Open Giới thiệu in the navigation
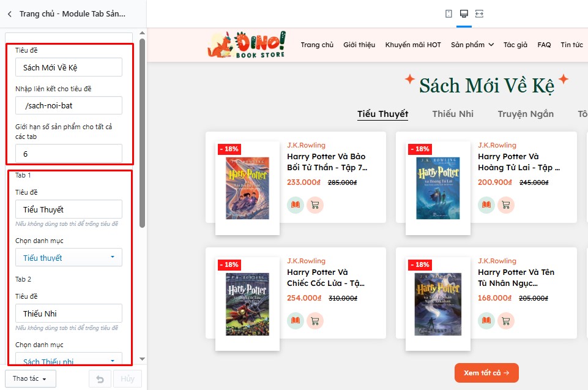588x390 pixels. pyautogui.click(x=359, y=45)
